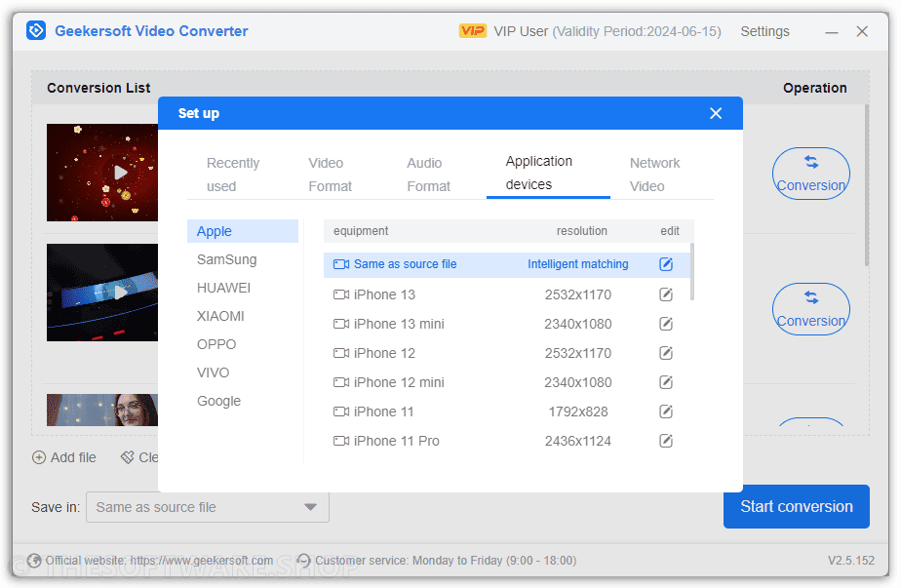
Task: Switch to the Audio Format tab
Action: 429,175
